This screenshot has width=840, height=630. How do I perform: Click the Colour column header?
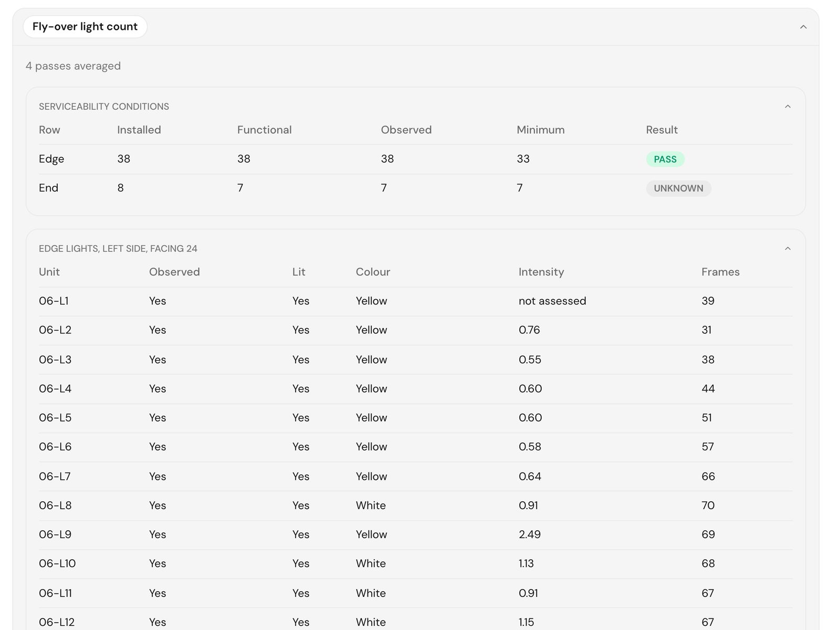tap(373, 272)
